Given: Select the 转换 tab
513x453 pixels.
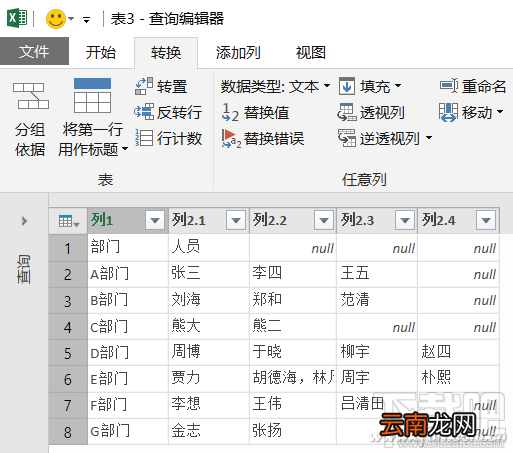Looking at the screenshot, I should pyautogui.click(x=166, y=52).
